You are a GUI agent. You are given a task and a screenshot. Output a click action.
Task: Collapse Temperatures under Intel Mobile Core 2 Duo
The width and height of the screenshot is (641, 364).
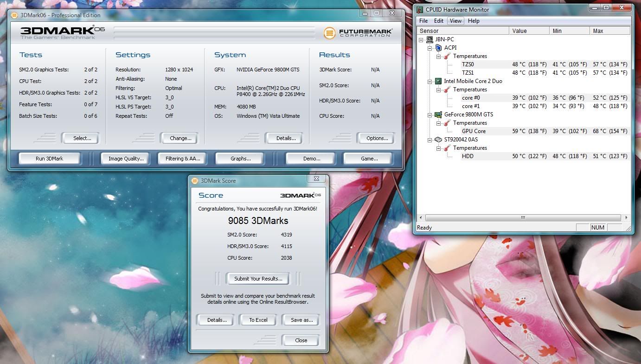(439, 89)
